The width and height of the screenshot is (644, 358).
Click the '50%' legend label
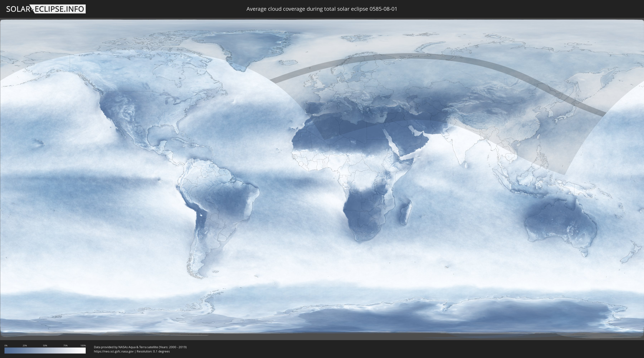click(45, 345)
